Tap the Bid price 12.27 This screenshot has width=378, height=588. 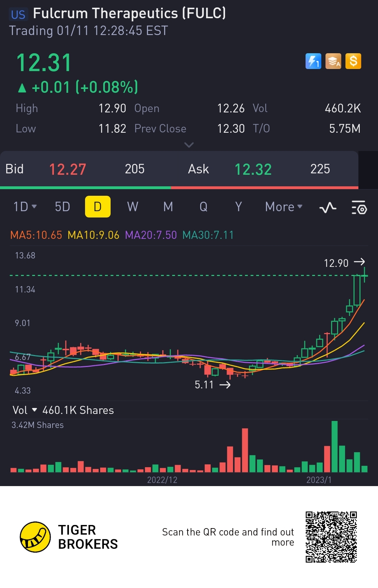(68, 170)
